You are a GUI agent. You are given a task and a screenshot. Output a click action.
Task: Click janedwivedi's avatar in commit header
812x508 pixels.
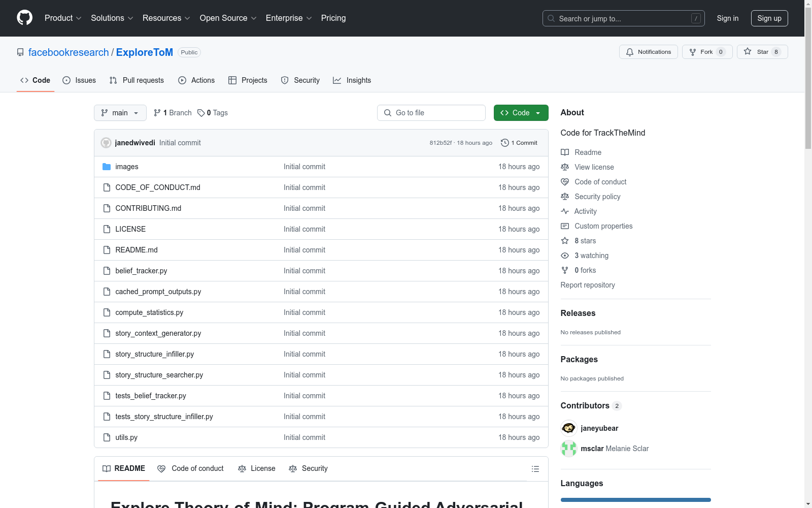pos(106,143)
